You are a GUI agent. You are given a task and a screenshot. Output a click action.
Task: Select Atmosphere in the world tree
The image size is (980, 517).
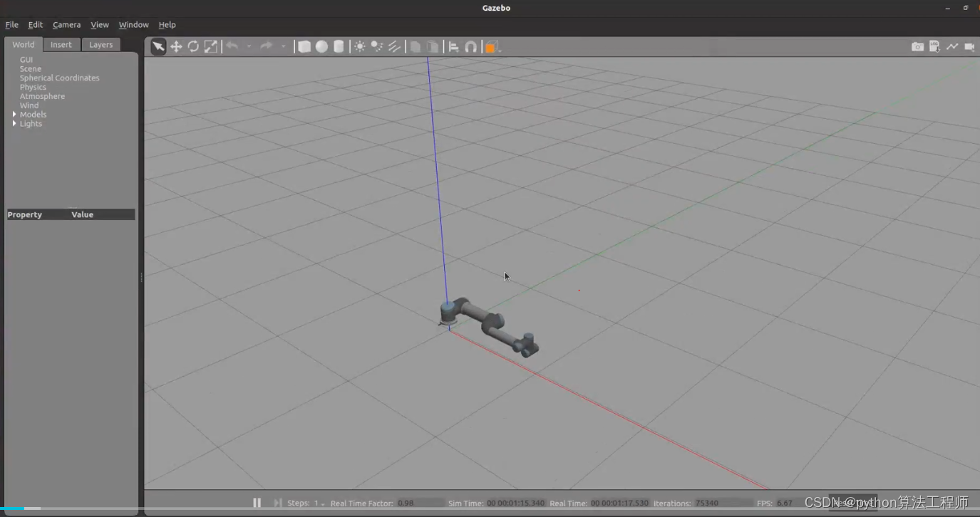(42, 96)
